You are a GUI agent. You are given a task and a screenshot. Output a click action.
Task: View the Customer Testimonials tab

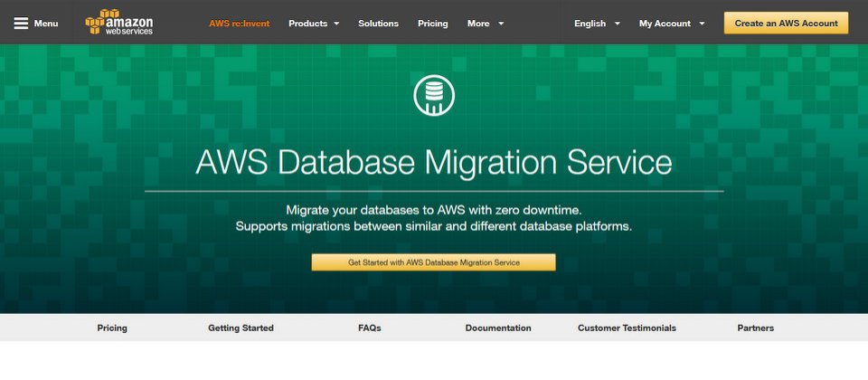627,328
